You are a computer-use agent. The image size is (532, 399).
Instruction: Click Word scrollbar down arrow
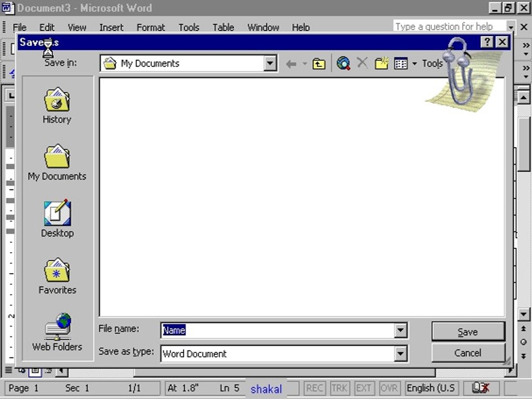point(524,314)
